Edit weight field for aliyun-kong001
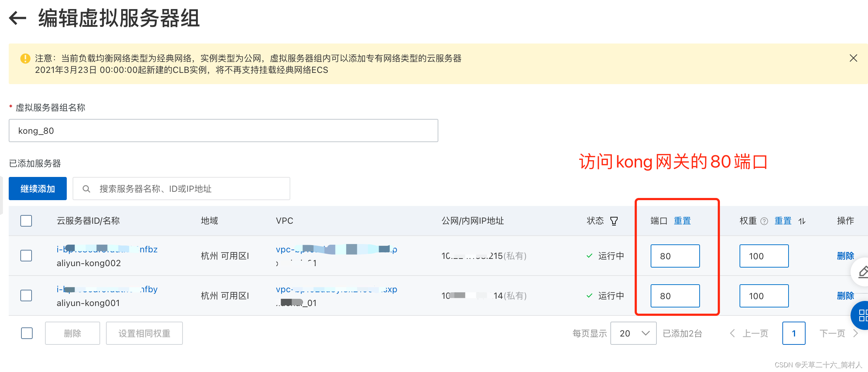This screenshot has height=372, width=868. click(x=764, y=296)
